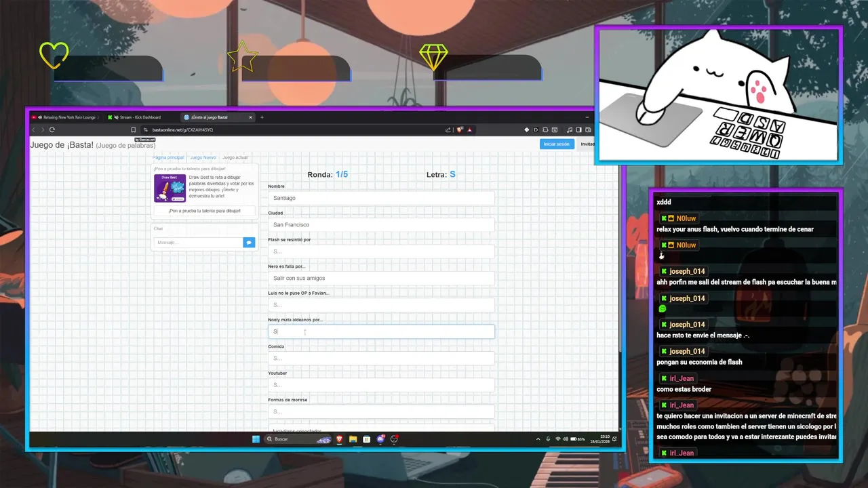868x488 pixels.
Task: Click chat message 'pongan su economia de flash'
Action: (699, 362)
